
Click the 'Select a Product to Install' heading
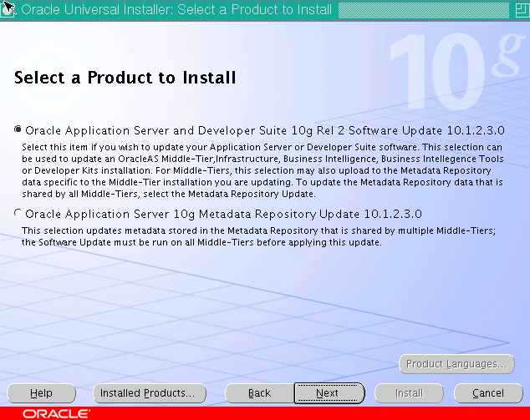125,78
